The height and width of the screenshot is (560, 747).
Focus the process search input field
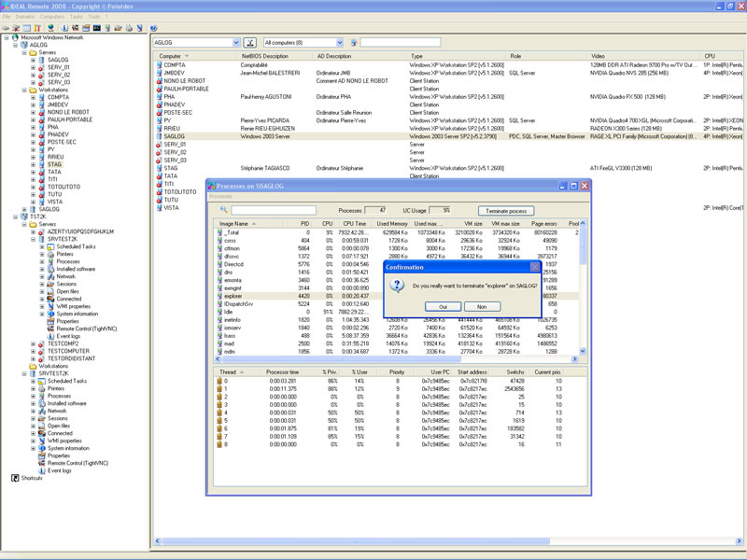point(274,210)
